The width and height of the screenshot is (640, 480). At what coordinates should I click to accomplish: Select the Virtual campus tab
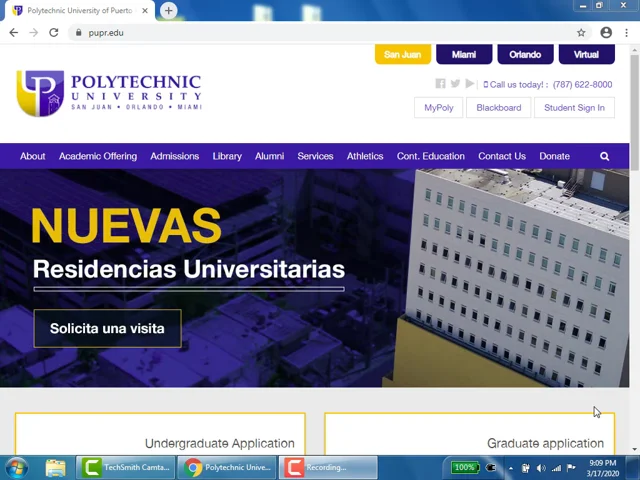click(587, 54)
